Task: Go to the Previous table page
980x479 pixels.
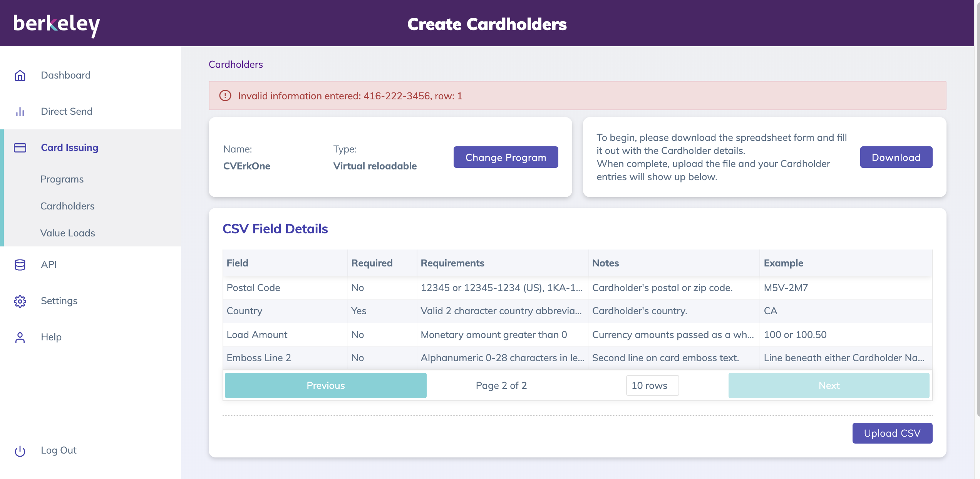Action: tap(325, 385)
